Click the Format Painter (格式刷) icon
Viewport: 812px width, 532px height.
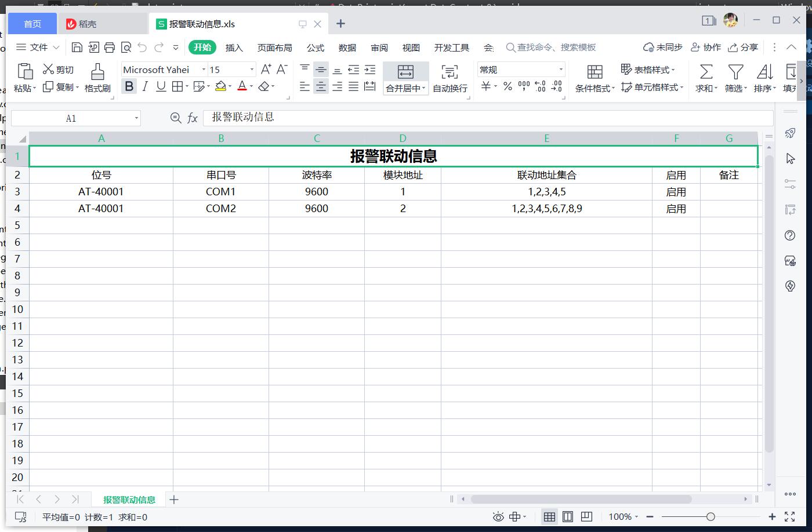tap(97, 71)
